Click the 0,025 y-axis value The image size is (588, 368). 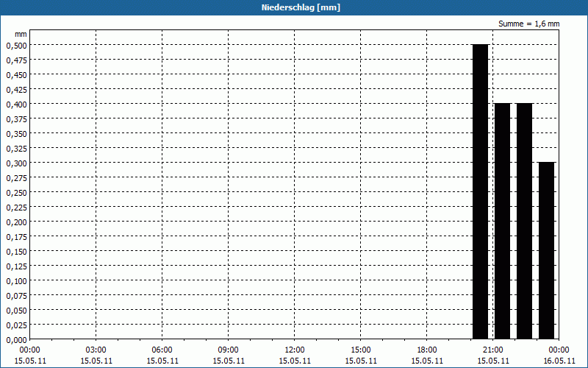(x=17, y=325)
